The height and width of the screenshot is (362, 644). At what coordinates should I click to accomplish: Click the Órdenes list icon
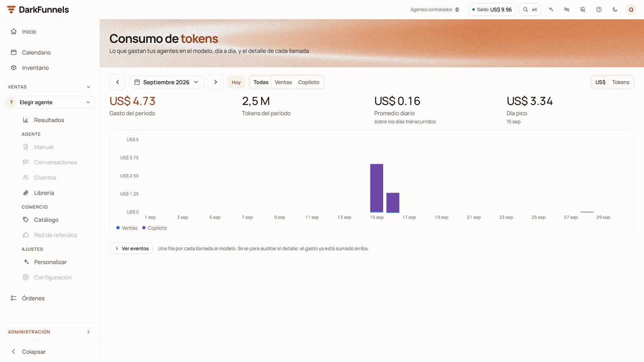(x=14, y=298)
